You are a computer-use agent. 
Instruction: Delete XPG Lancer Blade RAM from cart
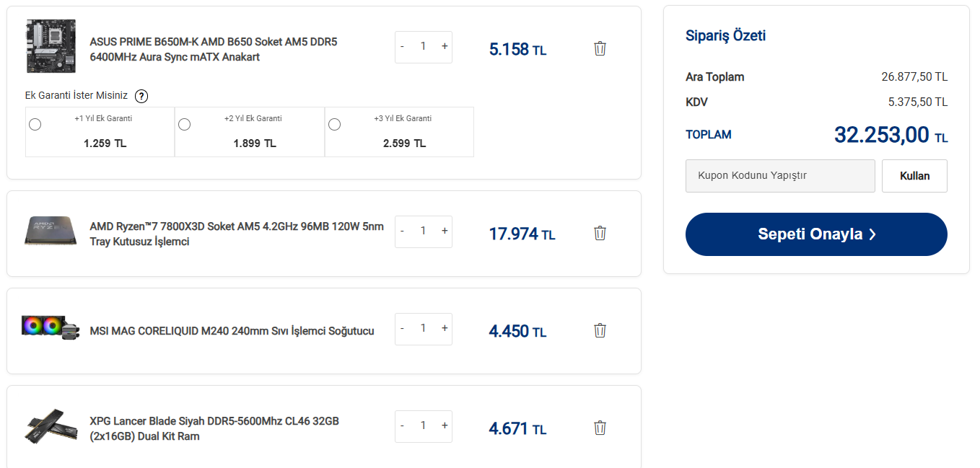(x=600, y=428)
